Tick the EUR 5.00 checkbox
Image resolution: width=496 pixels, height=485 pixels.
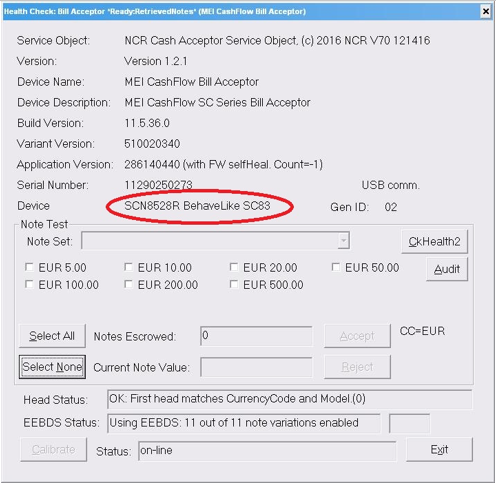coord(29,267)
